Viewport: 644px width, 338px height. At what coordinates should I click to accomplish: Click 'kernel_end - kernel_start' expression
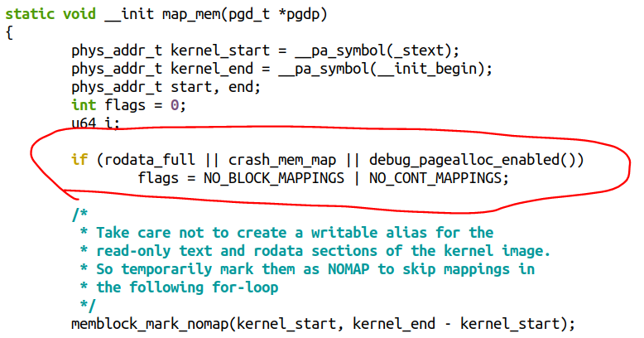click(455, 324)
